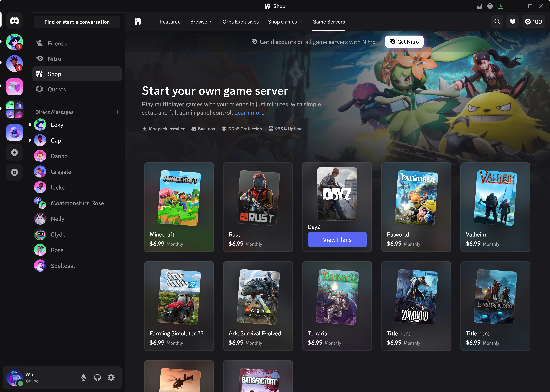Open the pink cube server icon
550x392 pixels.
click(x=15, y=87)
